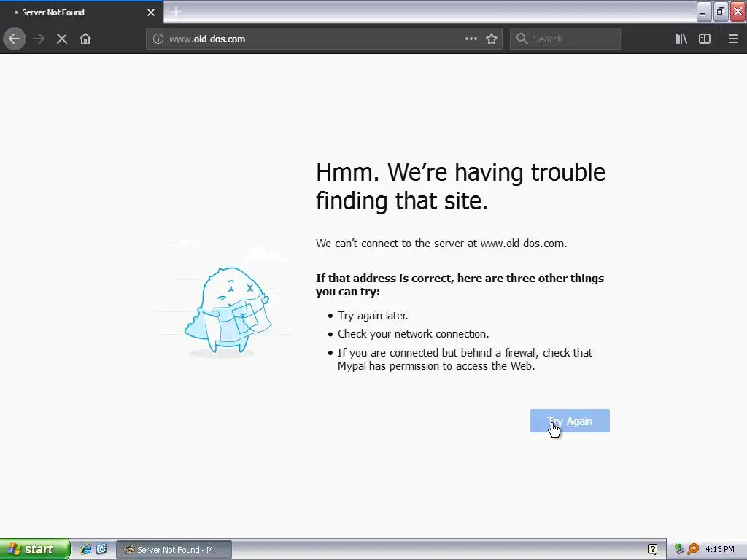The height and width of the screenshot is (560, 747).
Task: Click the 4:13 PM clock
Action: [720, 550]
